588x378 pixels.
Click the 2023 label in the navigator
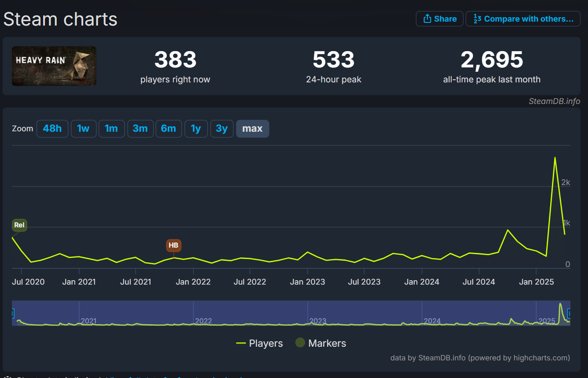(x=318, y=321)
